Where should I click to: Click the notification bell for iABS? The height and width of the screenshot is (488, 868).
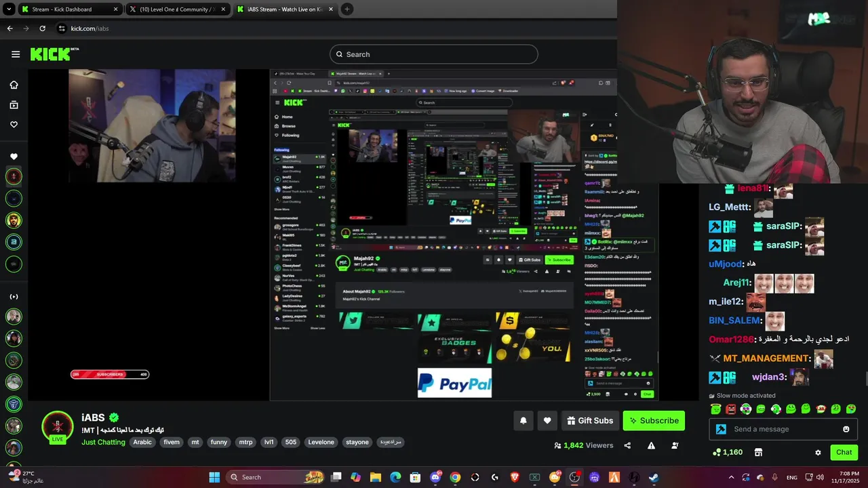click(523, 421)
